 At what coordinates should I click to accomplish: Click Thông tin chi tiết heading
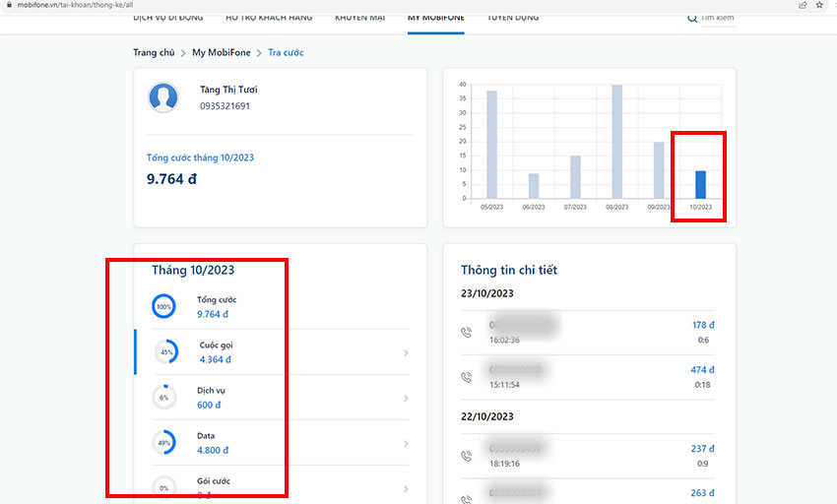(509, 270)
